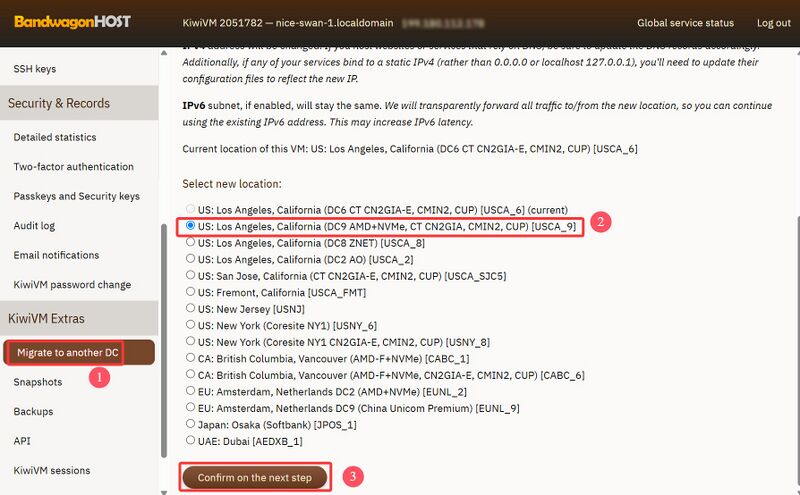Open SSH keys in the sidebar
The width and height of the screenshot is (800, 495).
35,69
